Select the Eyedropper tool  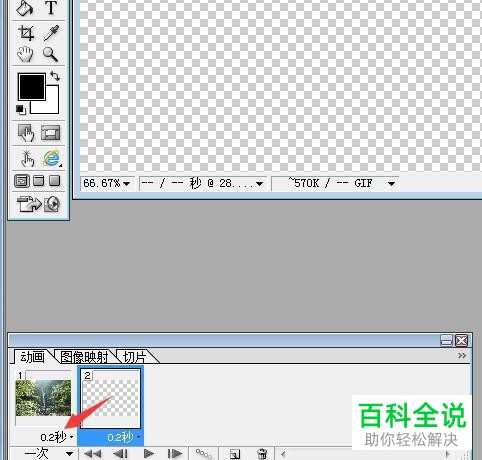[51, 33]
